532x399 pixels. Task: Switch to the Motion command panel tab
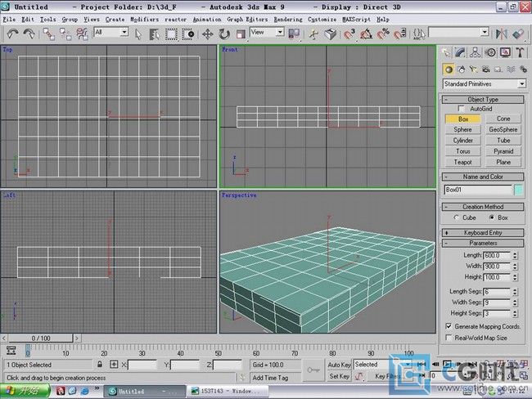click(x=490, y=52)
